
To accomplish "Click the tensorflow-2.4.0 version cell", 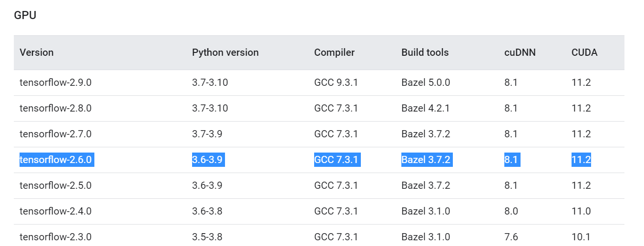I will (55, 211).
